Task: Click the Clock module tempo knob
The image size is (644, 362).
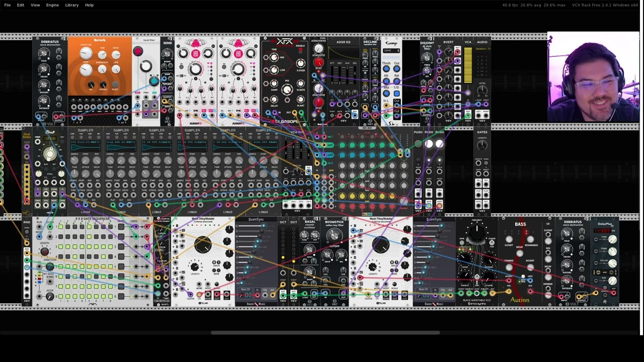Action: tap(49, 154)
